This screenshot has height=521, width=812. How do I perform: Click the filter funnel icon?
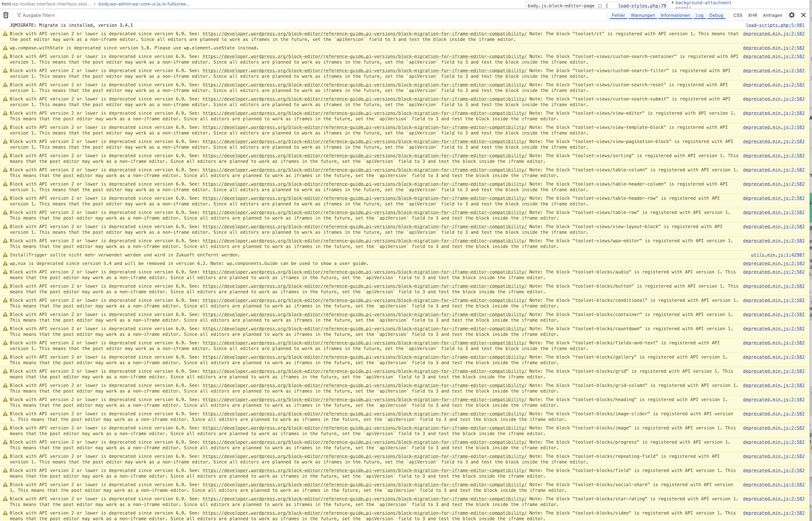(x=19, y=15)
